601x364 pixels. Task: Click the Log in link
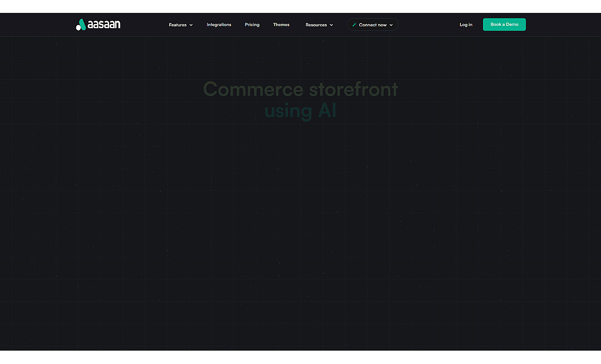pyautogui.click(x=466, y=25)
